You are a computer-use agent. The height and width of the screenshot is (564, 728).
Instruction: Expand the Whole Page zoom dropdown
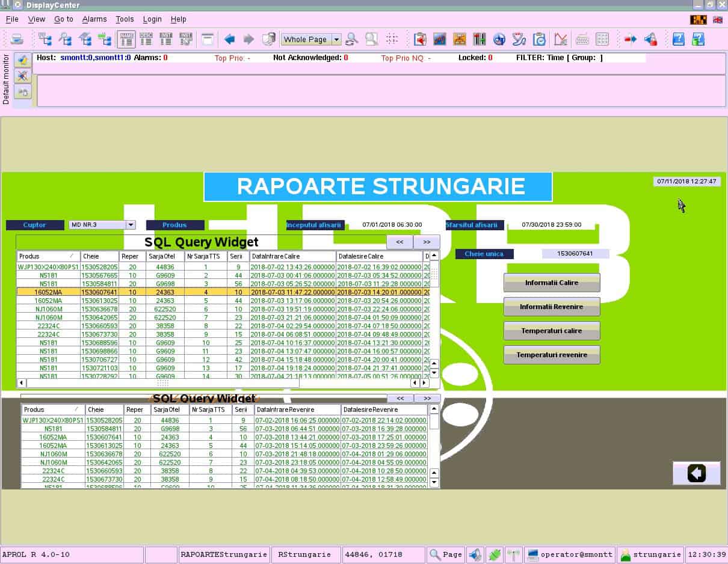pos(336,40)
